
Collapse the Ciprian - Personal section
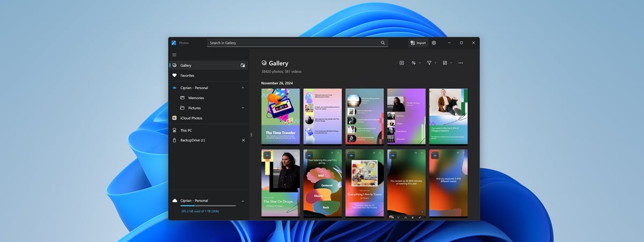pyautogui.click(x=243, y=88)
